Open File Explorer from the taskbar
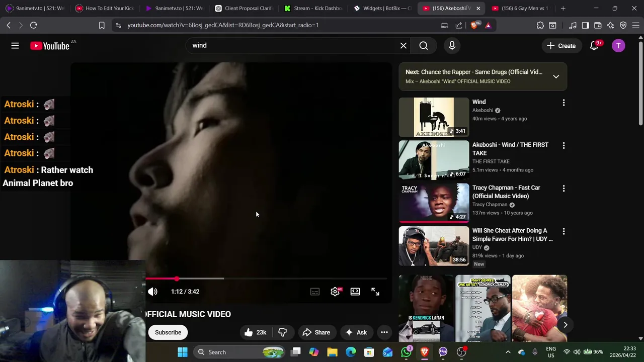This screenshot has width=644, height=362. coord(333,352)
